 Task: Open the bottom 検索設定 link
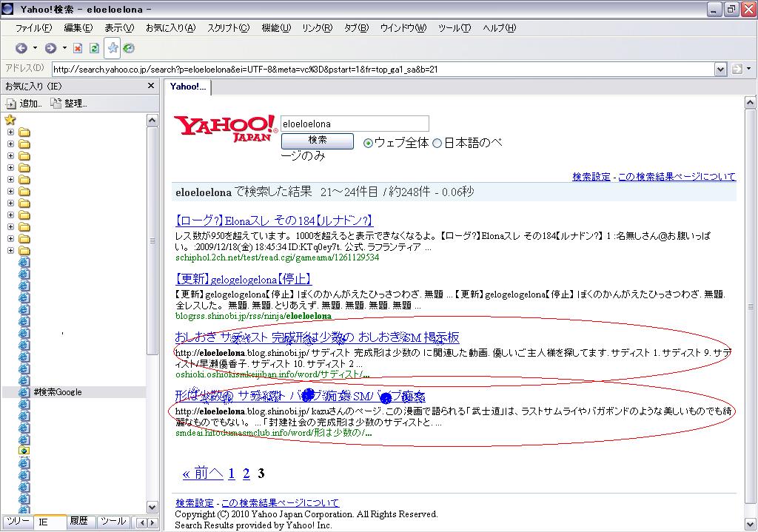[194, 503]
